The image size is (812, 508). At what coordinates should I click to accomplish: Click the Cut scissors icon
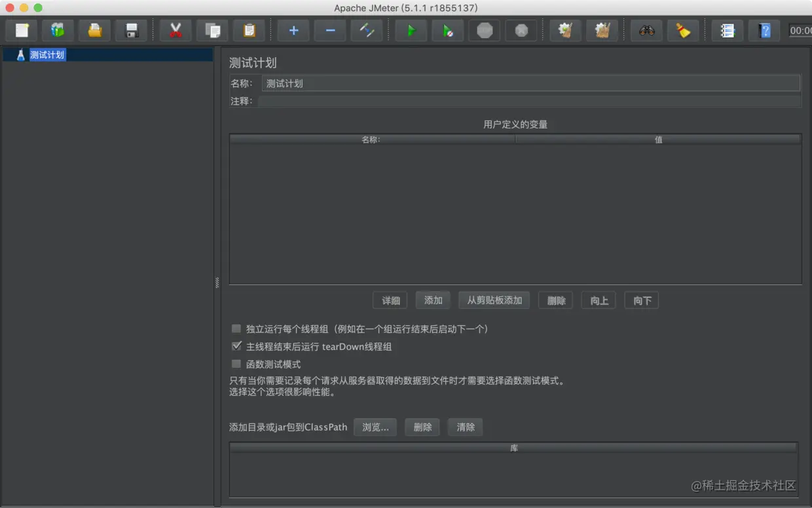(175, 30)
